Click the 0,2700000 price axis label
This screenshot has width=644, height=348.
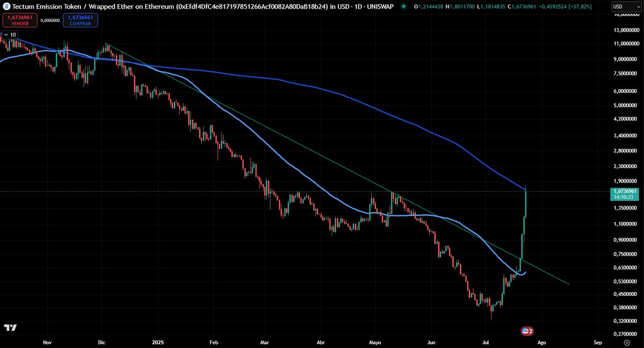coord(624,334)
